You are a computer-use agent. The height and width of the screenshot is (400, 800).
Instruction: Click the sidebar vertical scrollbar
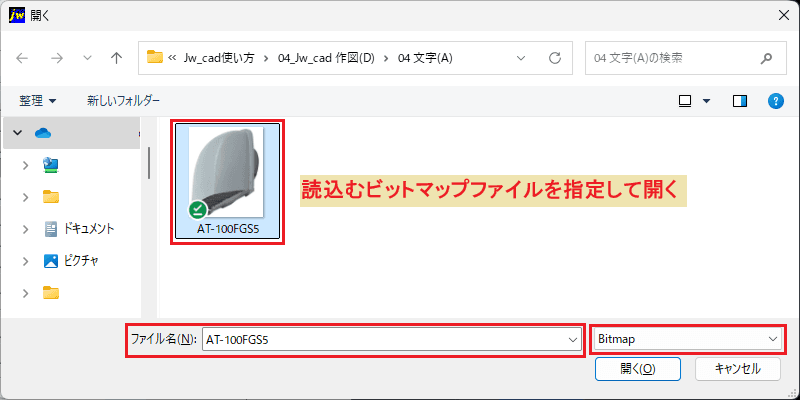click(x=148, y=163)
